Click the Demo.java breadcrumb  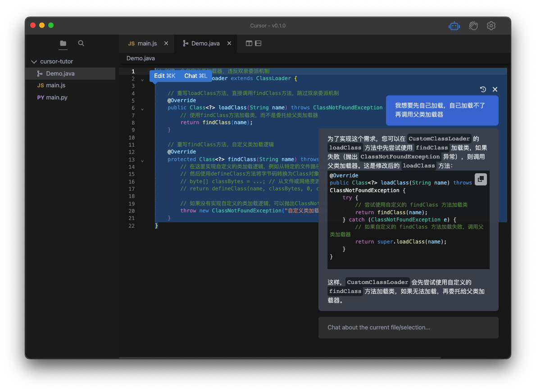point(141,59)
